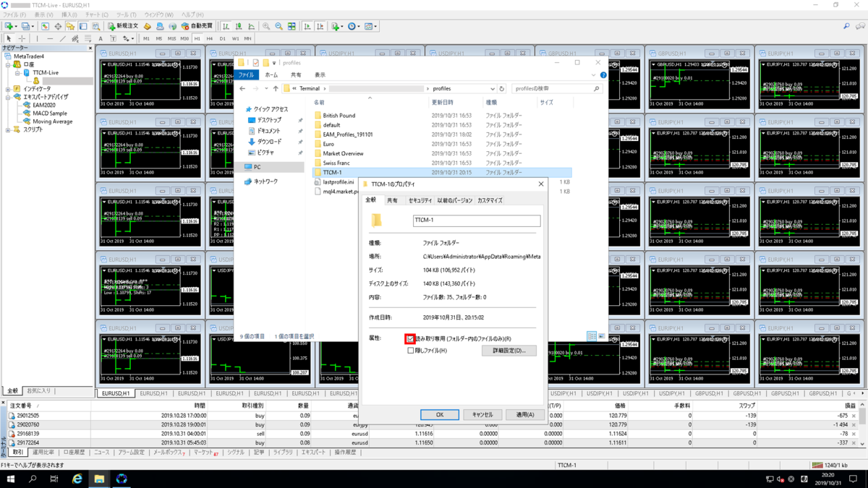Select the W1 timeframe button
The image size is (868, 488).
tap(235, 38)
